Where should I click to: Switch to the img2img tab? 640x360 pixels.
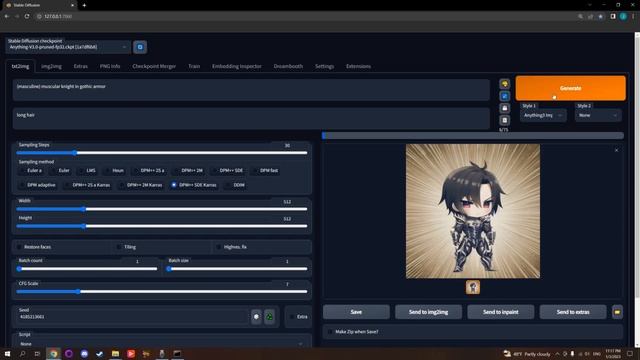click(x=51, y=66)
